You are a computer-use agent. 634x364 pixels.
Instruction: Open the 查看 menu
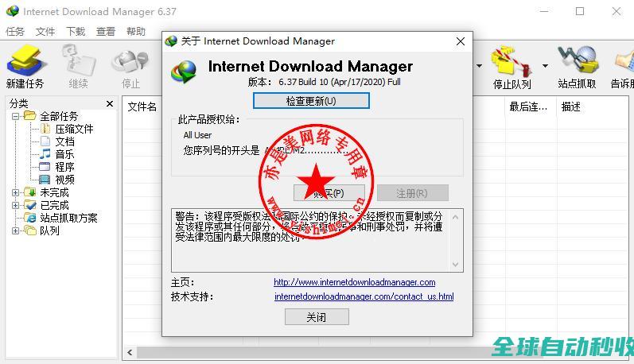(x=106, y=32)
